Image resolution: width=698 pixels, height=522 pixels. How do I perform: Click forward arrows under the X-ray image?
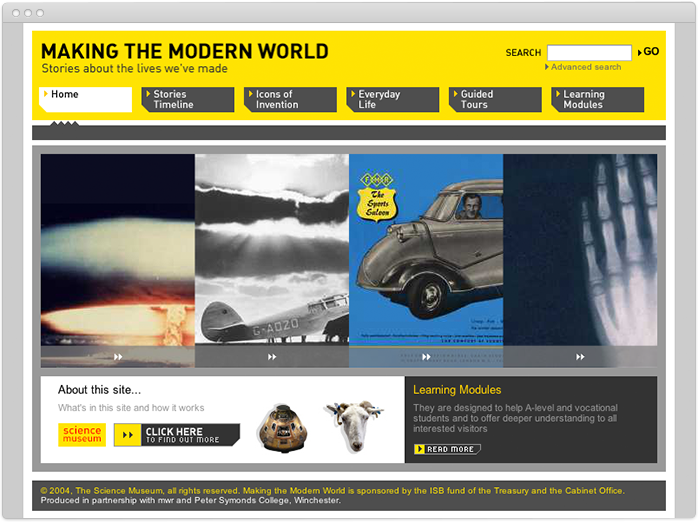click(x=580, y=357)
